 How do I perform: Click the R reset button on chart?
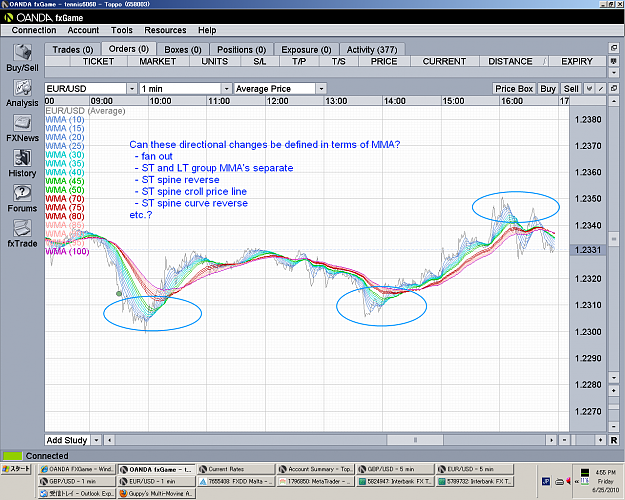(614, 440)
